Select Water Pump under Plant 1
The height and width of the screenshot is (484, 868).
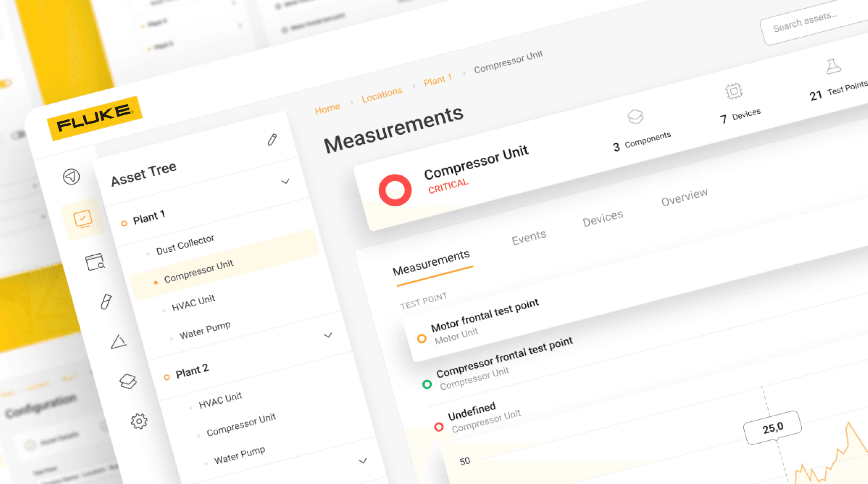point(205,330)
